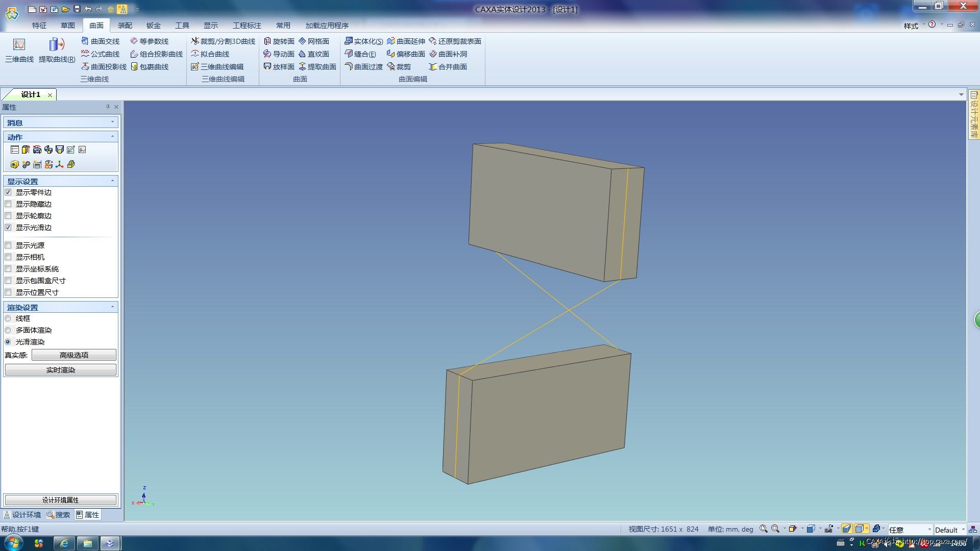This screenshot has width=980, height=551.
Task: Open quick access toolbar customize arrow
Action: [137, 9]
